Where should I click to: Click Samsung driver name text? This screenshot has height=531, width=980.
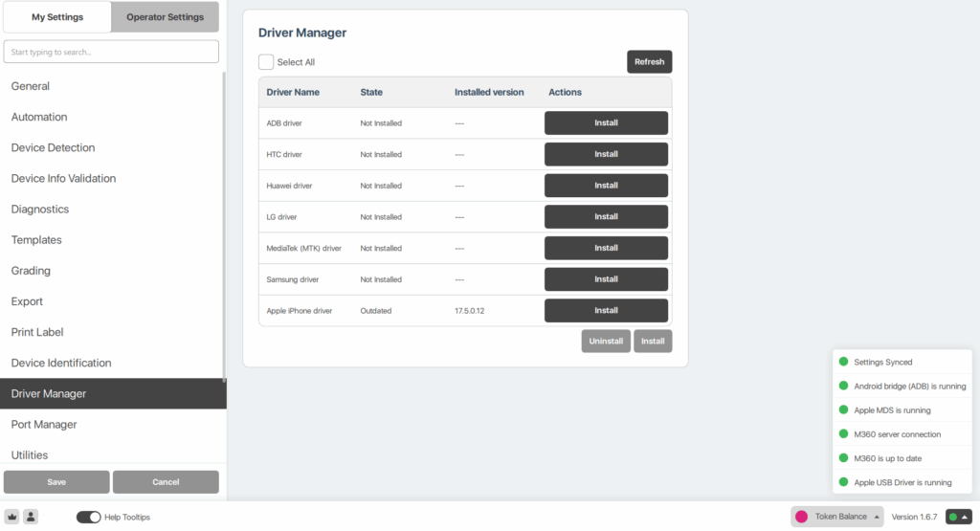tap(293, 279)
